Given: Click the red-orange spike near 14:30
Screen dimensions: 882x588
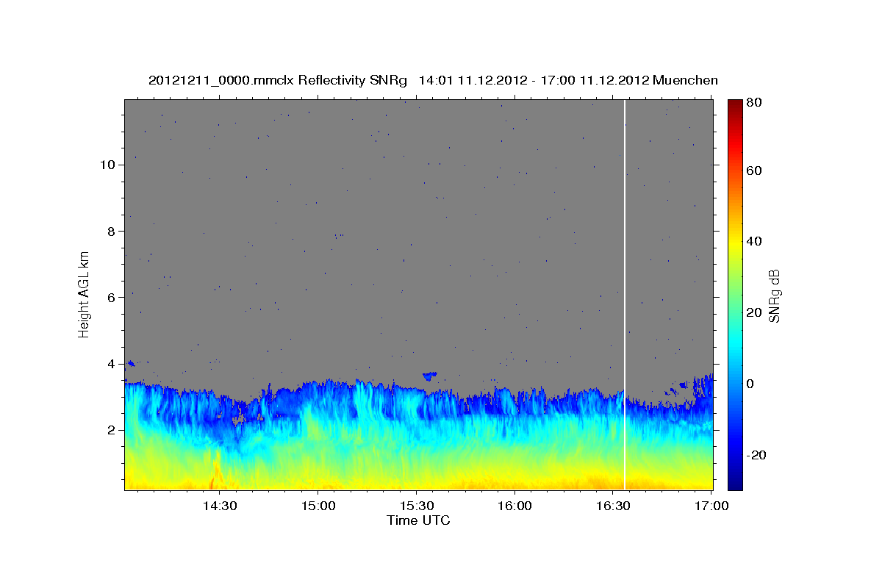Looking at the screenshot, I should 215,470.
